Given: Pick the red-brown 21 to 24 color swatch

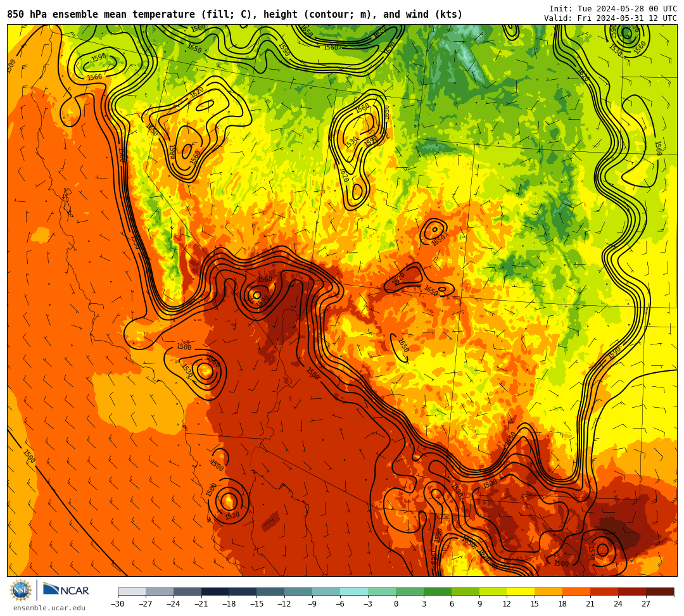Looking at the screenshot, I should [604, 591].
